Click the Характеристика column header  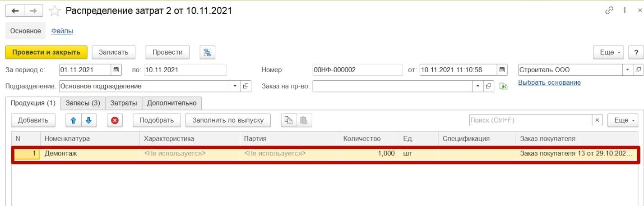point(190,139)
